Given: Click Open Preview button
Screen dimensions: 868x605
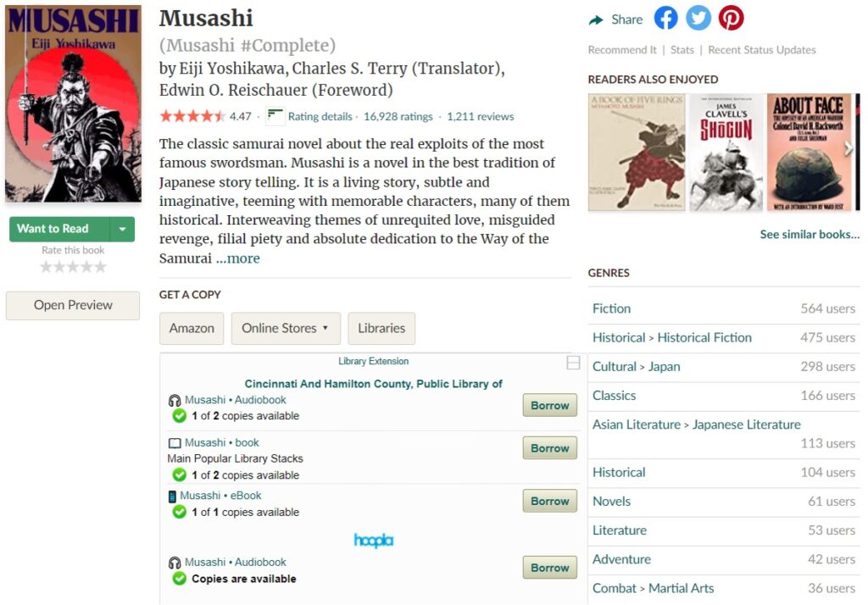Looking at the screenshot, I should coord(73,305).
